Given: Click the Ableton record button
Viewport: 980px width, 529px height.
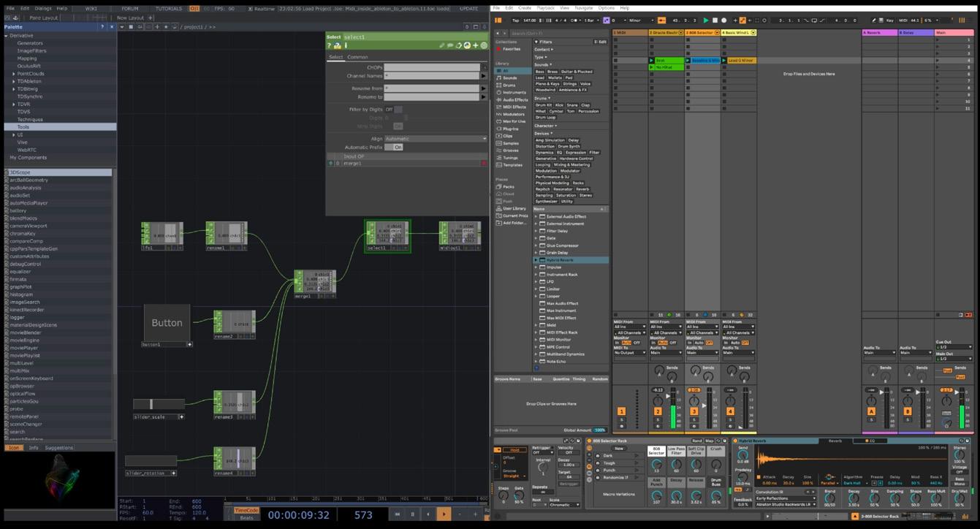Looking at the screenshot, I should click(723, 20).
